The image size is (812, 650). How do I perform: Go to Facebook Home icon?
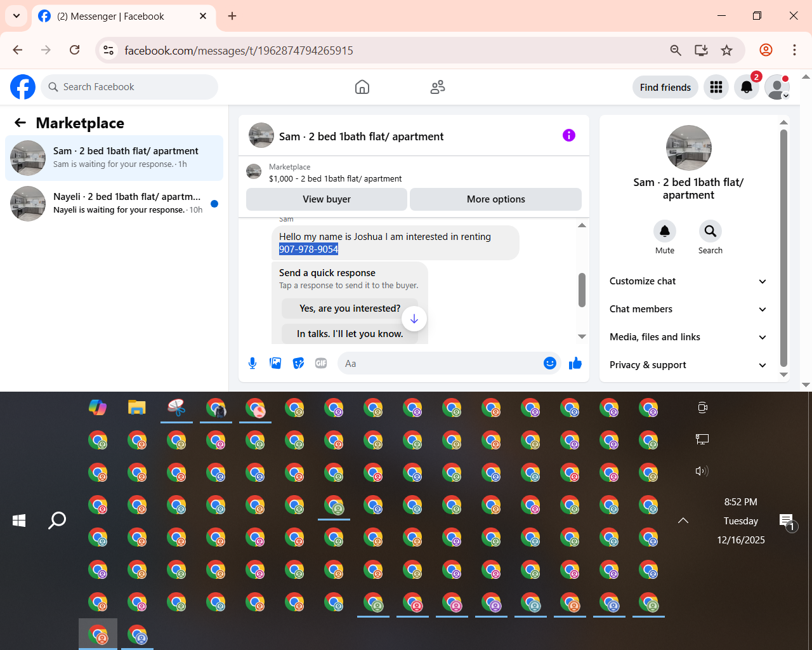coord(362,87)
